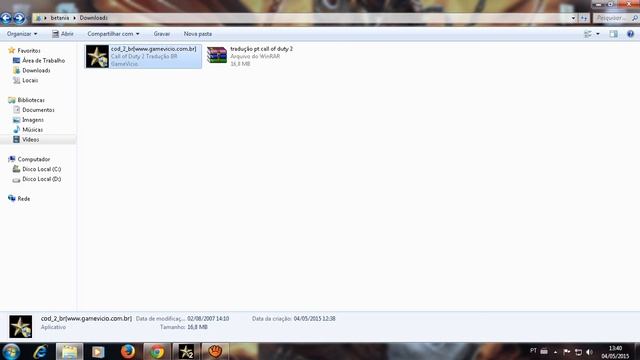Open Disco Local (D:)

[42, 179]
